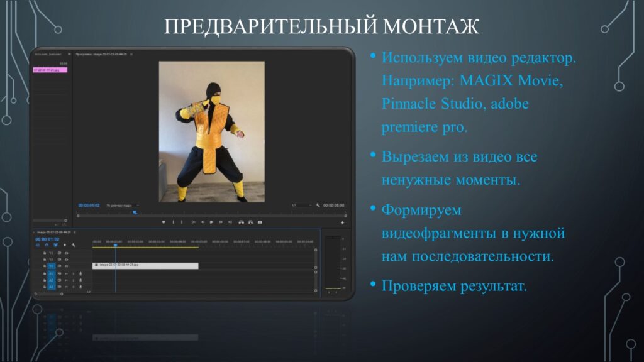
Task: Toggle linked selection in timeline
Action: pos(55,245)
